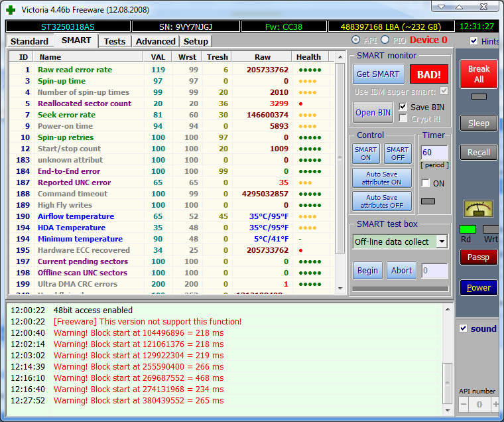Click the green Rd read indicator

[x=468, y=229]
